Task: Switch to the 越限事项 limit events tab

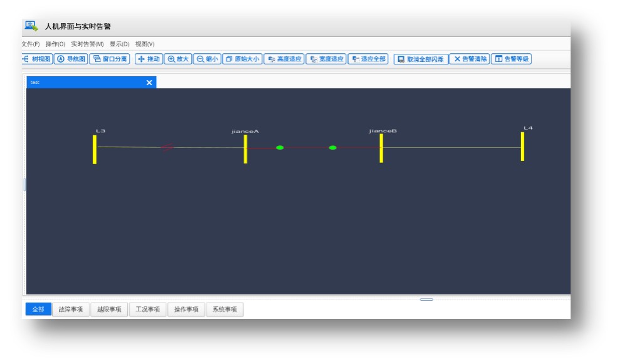Action: (109, 309)
